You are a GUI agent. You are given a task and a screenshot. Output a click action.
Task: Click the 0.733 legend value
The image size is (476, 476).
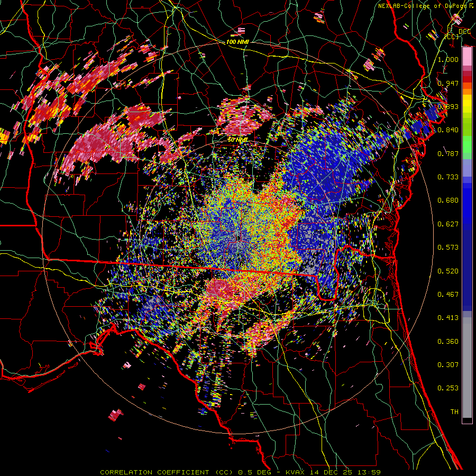pos(448,177)
